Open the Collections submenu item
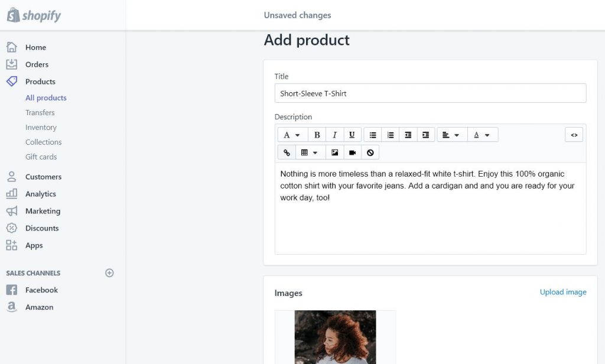The width and height of the screenshot is (605, 364). click(x=44, y=142)
